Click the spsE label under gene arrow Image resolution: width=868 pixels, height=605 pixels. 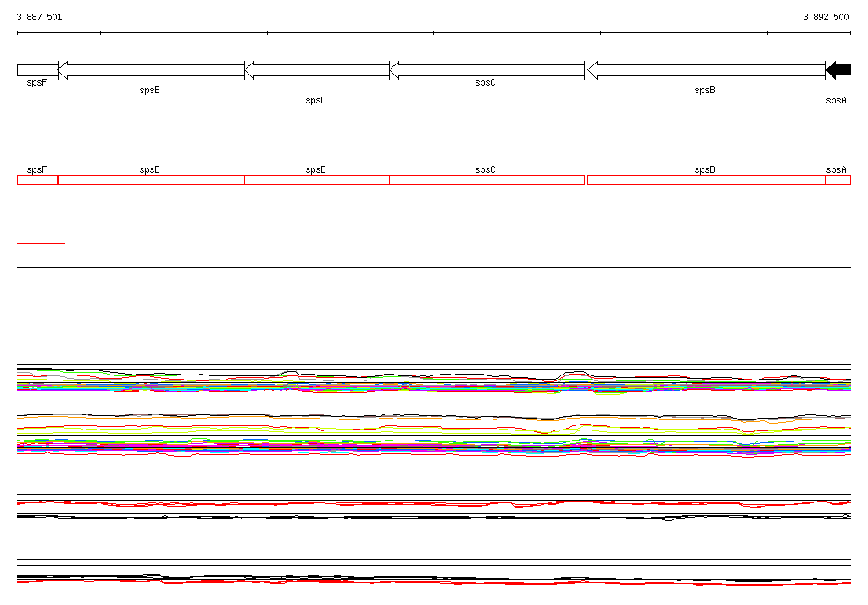pyautogui.click(x=149, y=90)
